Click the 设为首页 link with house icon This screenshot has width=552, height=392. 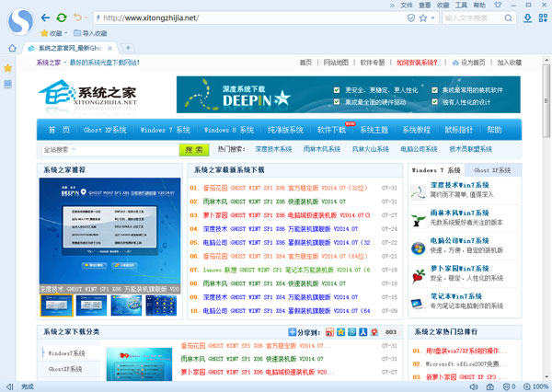[468, 63]
